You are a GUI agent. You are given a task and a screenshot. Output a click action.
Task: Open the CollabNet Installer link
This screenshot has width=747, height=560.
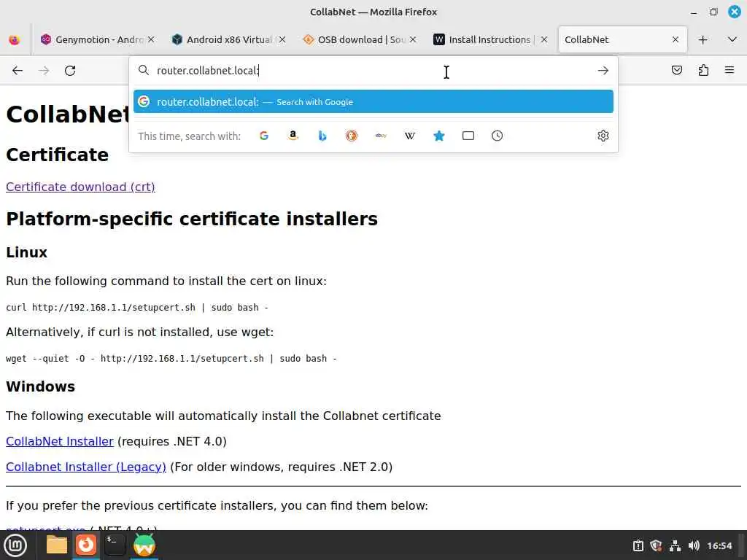[x=60, y=441]
